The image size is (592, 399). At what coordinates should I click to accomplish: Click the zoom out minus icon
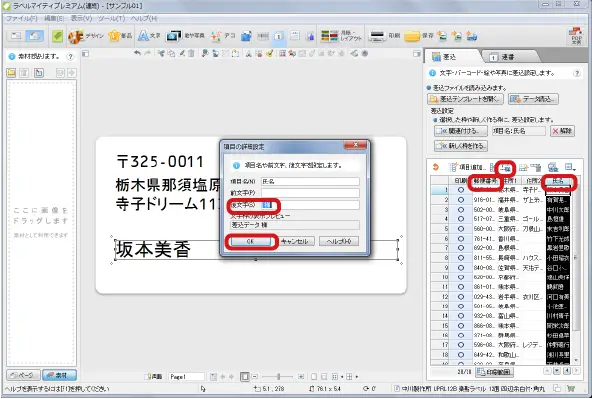click(x=255, y=376)
